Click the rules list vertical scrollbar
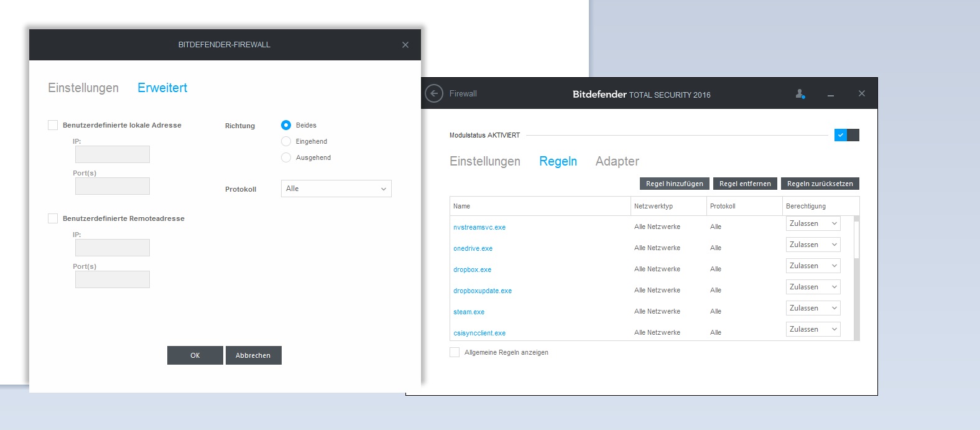The width and height of the screenshot is (980, 430). point(857,278)
